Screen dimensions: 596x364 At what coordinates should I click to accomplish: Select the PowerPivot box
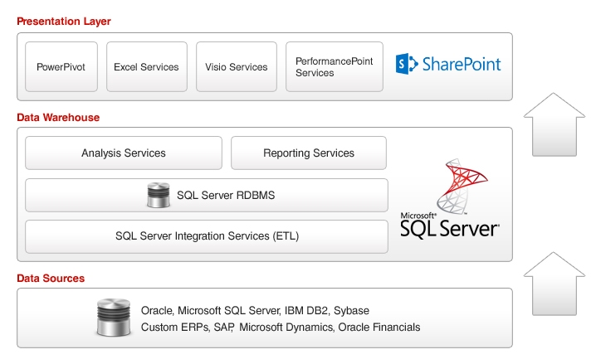pyautogui.click(x=61, y=67)
